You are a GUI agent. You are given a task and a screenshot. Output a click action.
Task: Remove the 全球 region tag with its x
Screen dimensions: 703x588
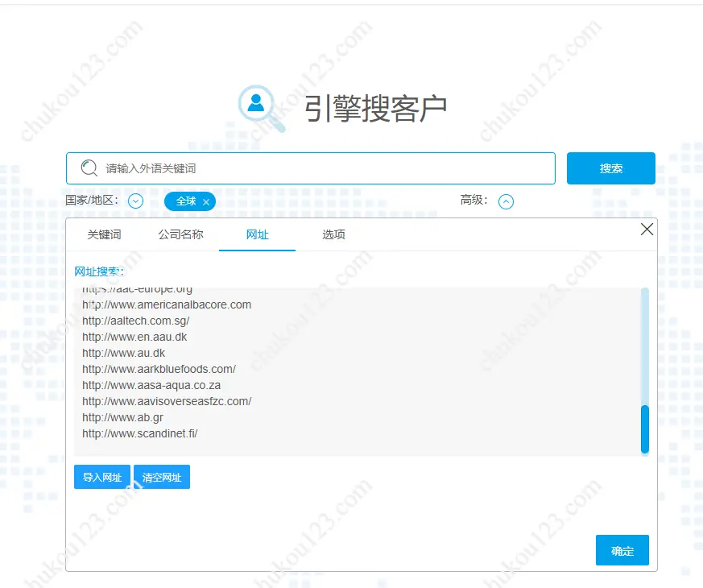pos(206,202)
